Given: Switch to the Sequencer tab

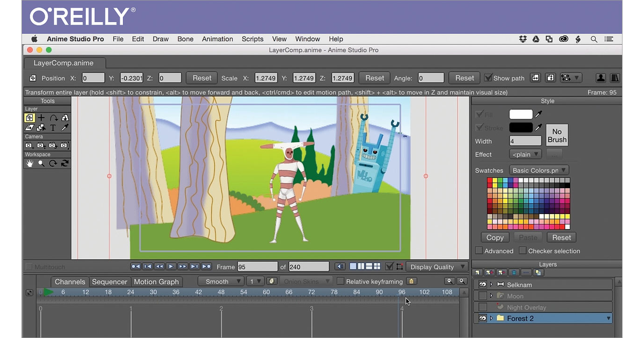Looking at the screenshot, I should tap(109, 282).
